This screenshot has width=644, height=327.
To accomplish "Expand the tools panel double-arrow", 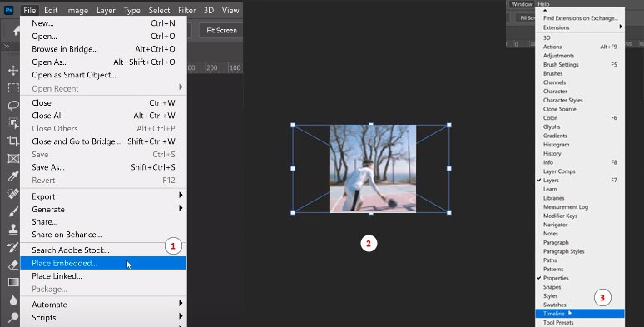I will (7, 46).
